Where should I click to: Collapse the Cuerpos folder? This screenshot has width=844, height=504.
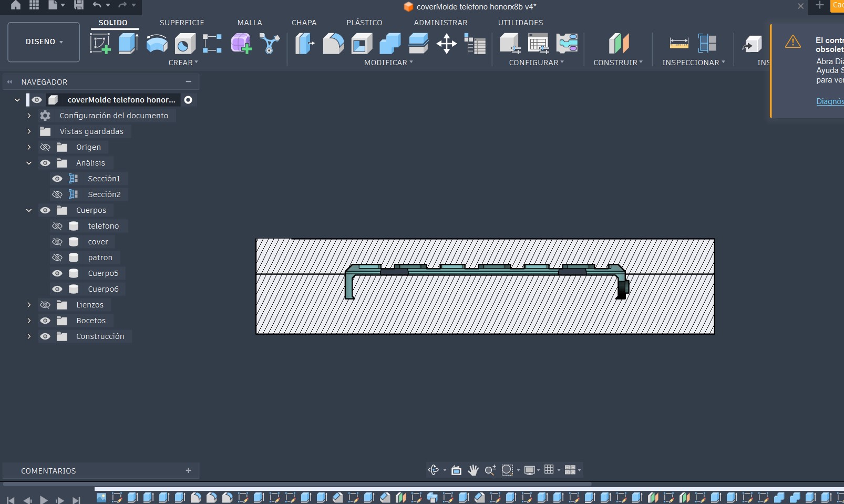[x=29, y=210]
